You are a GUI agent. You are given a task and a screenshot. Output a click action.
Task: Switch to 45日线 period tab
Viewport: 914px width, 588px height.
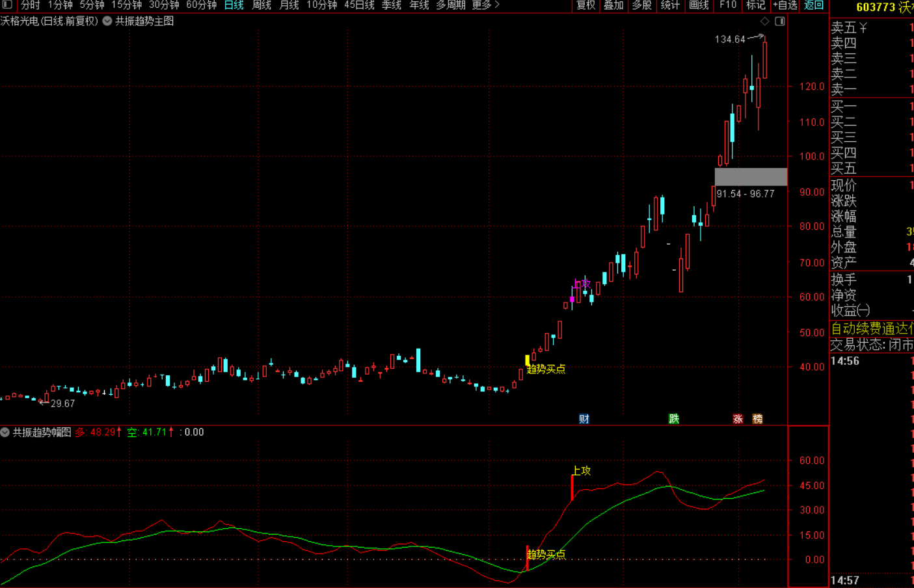359,5
